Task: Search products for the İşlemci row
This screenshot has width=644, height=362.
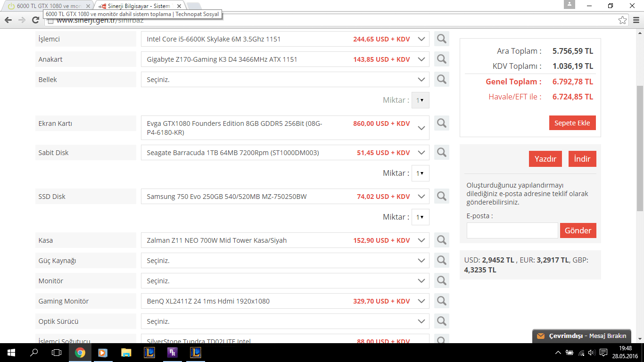Action: [x=442, y=39]
